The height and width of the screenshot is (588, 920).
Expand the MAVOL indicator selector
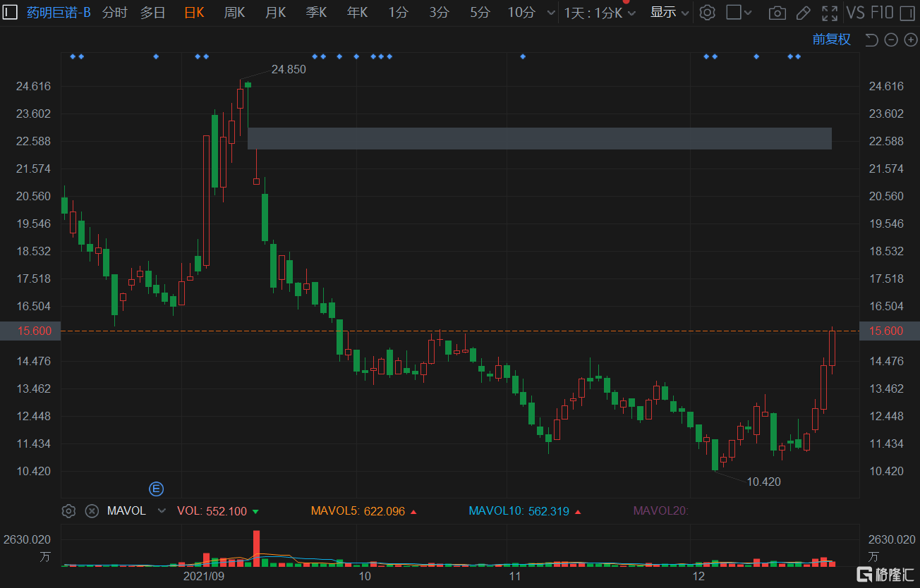(x=162, y=511)
